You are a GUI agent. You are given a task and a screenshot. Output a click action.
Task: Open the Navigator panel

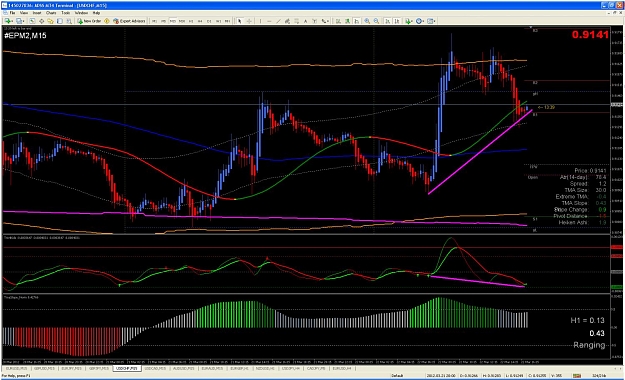[50, 21]
